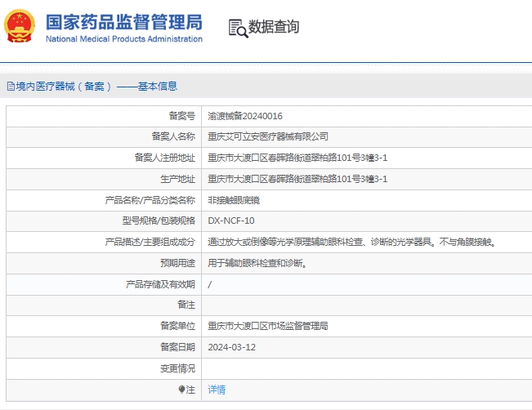Screen dimensions: 532x410
Task: Select the model number DX-NCF-10
Action: click(x=231, y=221)
